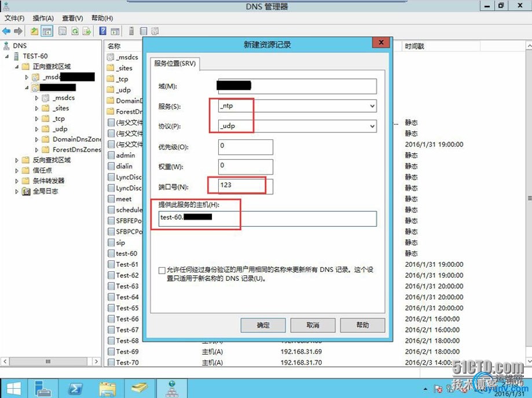Screen dimensions: 532x398
Task: Click the Export list toolbar icon
Action: point(87,31)
